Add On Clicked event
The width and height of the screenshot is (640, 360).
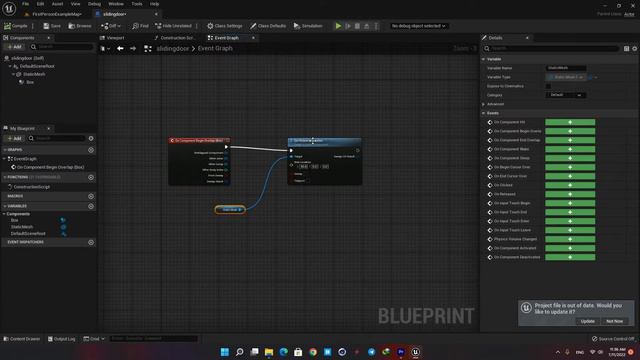click(570, 185)
